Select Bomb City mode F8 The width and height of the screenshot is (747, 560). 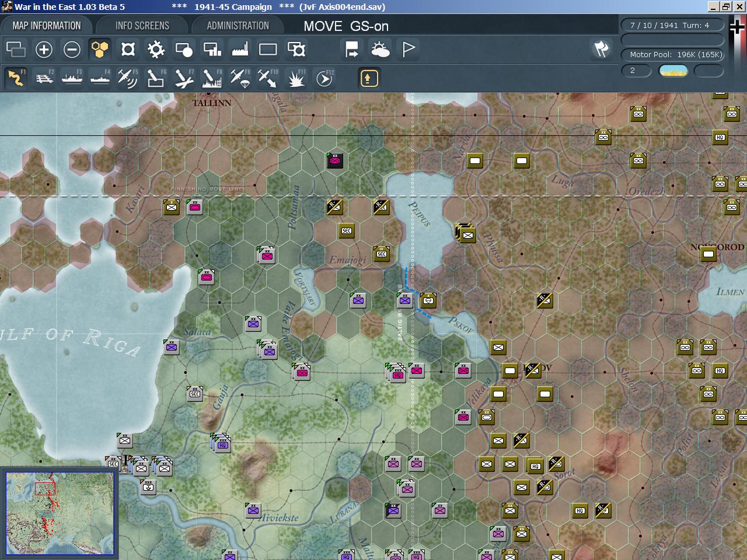[212, 78]
